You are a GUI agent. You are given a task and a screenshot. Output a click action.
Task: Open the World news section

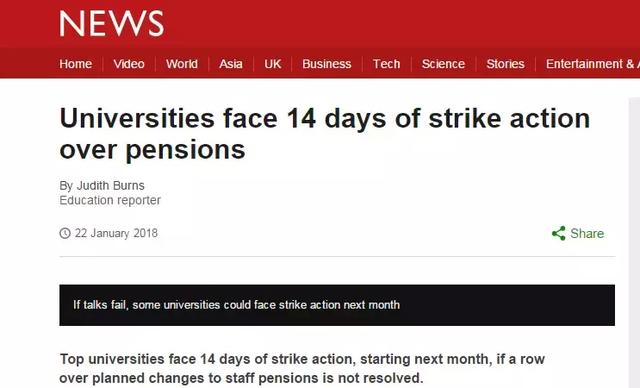[x=182, y=64]
